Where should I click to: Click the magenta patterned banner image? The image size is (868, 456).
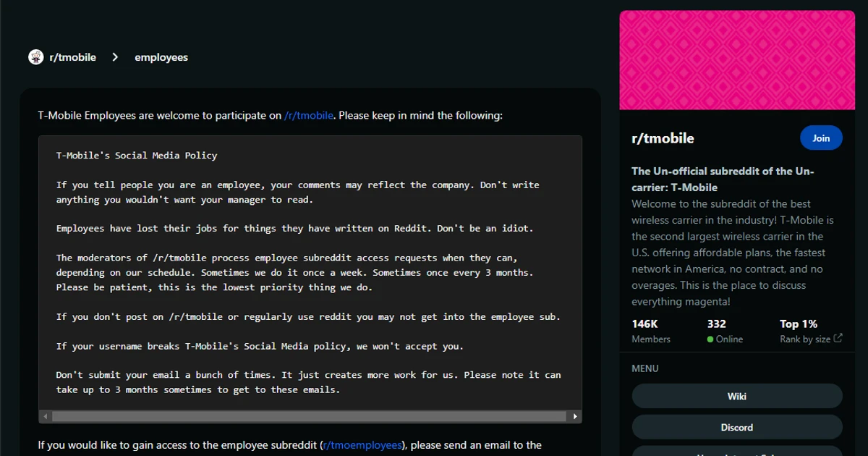coord(736,59)
